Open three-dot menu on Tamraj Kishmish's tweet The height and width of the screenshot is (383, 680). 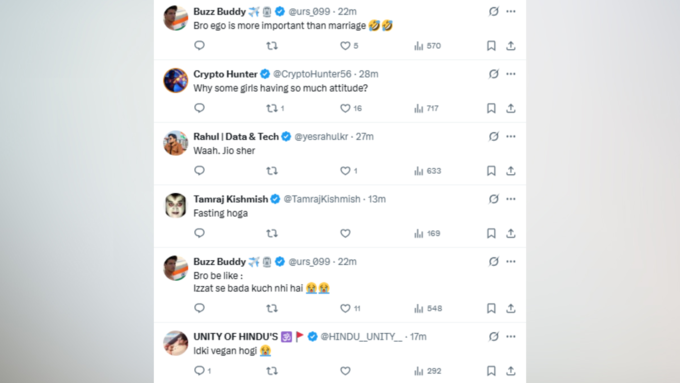(x=511, y=199)
